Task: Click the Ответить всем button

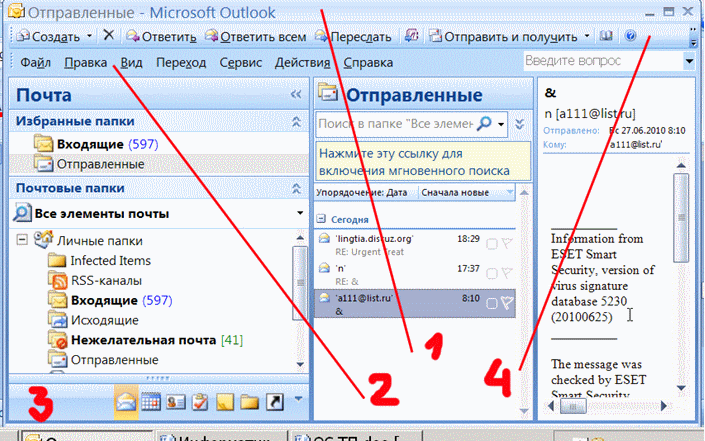Action: point(255,36)
